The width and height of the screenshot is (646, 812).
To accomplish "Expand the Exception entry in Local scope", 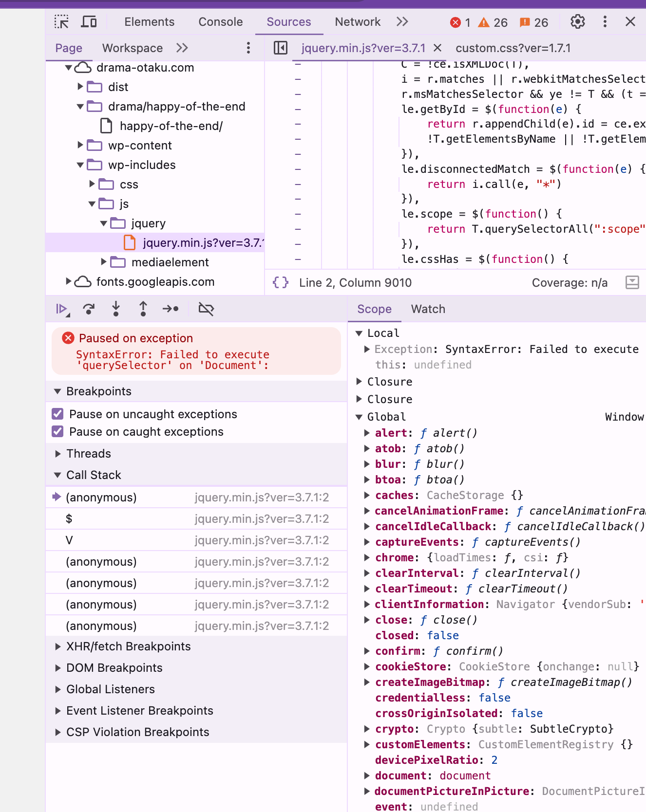I will click(367, 349).
